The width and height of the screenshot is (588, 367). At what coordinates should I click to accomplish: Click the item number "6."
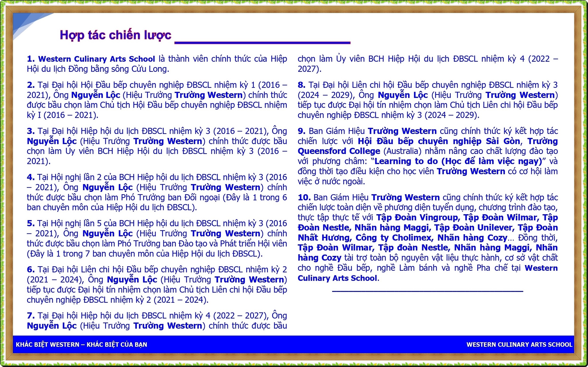pyautogui.click(x=31, y=270)
